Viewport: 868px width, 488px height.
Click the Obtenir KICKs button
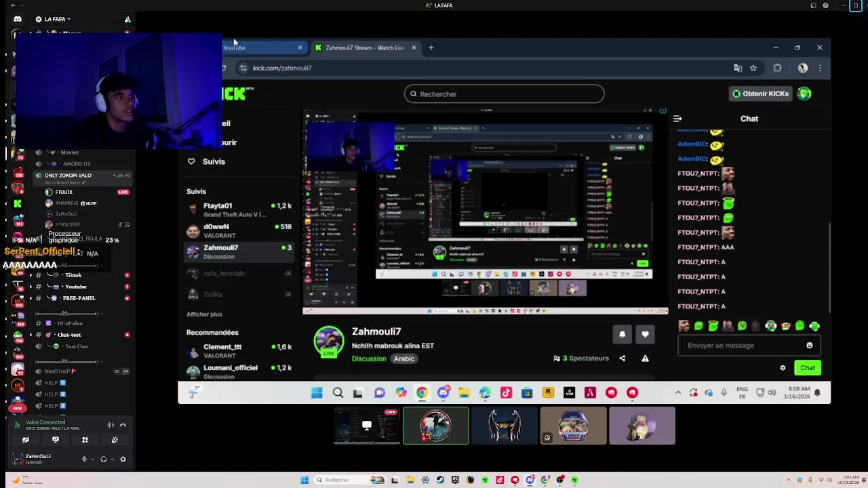[x=760, y=94]
